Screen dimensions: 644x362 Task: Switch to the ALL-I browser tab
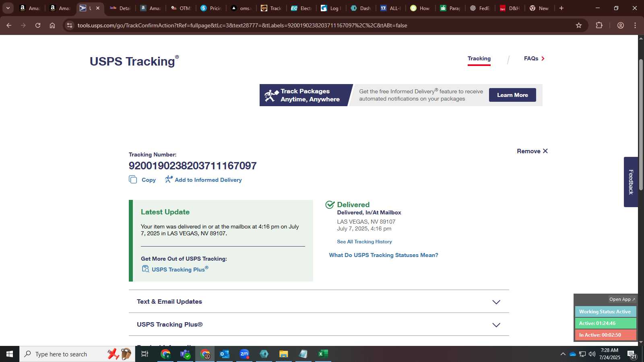[391, 8]
